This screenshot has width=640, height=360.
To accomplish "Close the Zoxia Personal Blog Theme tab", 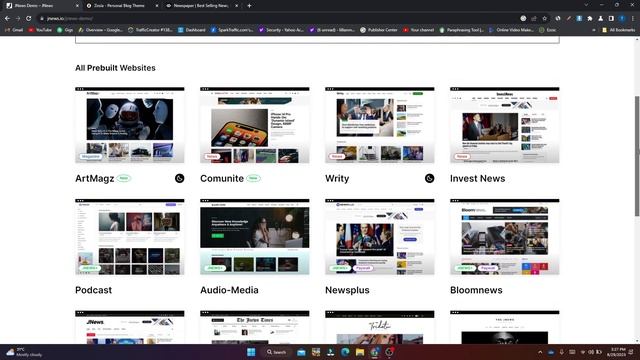I will 157,6.
